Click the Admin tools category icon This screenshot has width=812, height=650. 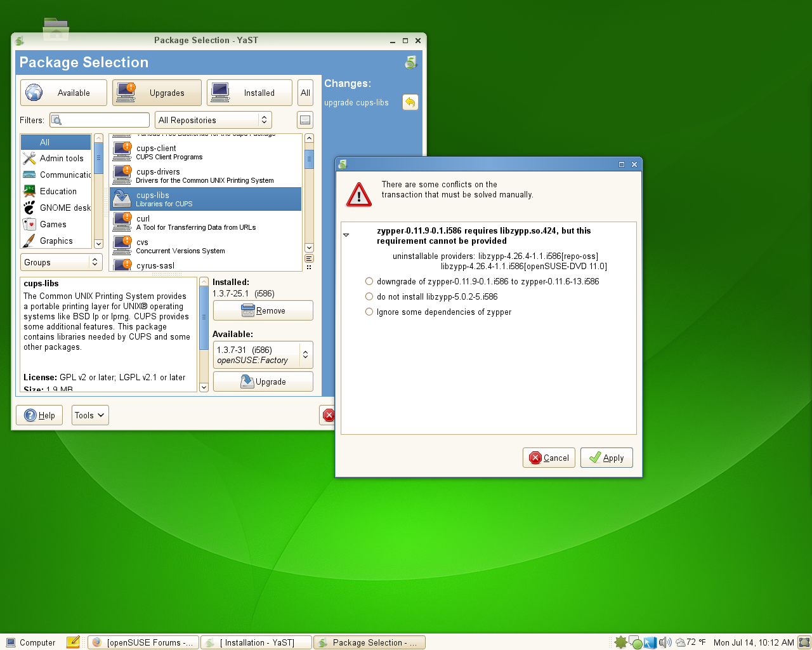tap(29, 158)
